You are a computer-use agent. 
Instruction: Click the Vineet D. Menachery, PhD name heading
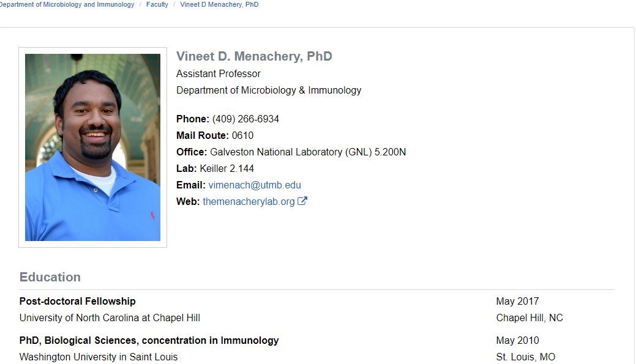pos(254,56)
